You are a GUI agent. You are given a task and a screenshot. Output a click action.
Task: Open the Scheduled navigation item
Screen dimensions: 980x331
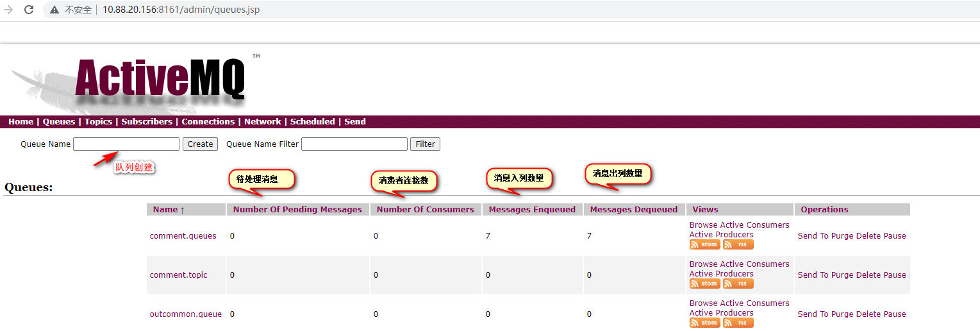312,121
